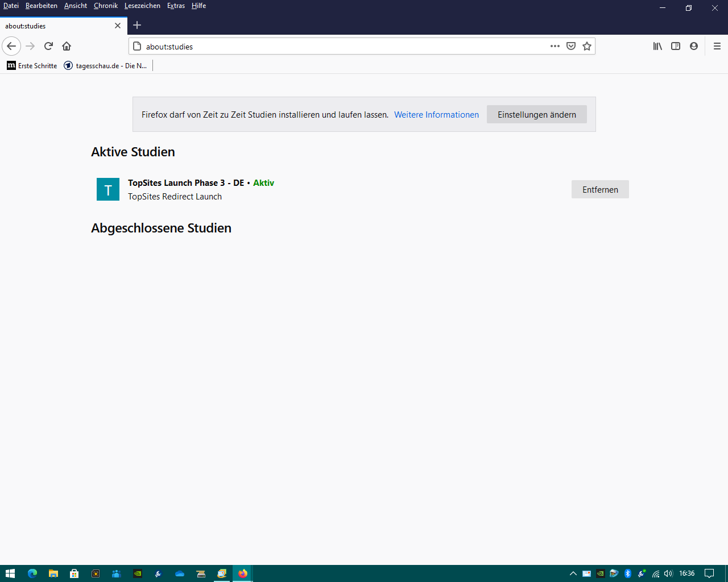Show the sidebars panel
The height and width of the screenshot is (582, 728).
(x=676, y=46)
